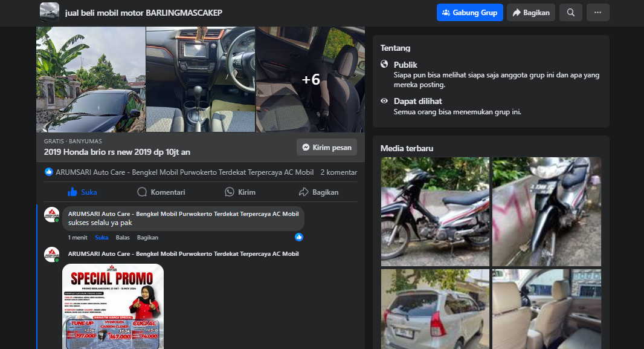
Task: Open ARUMSARI author name above promo image
Action: [x=183, y=253]
